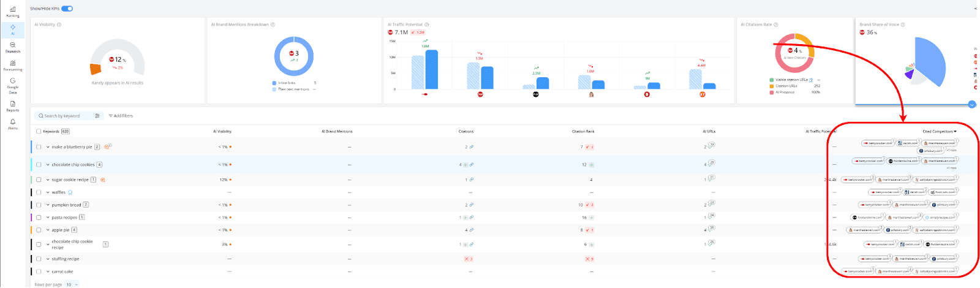Expand the stuffing recipe row
The height and width of the screenshot is (288, 980).
[x=48, y=259]
